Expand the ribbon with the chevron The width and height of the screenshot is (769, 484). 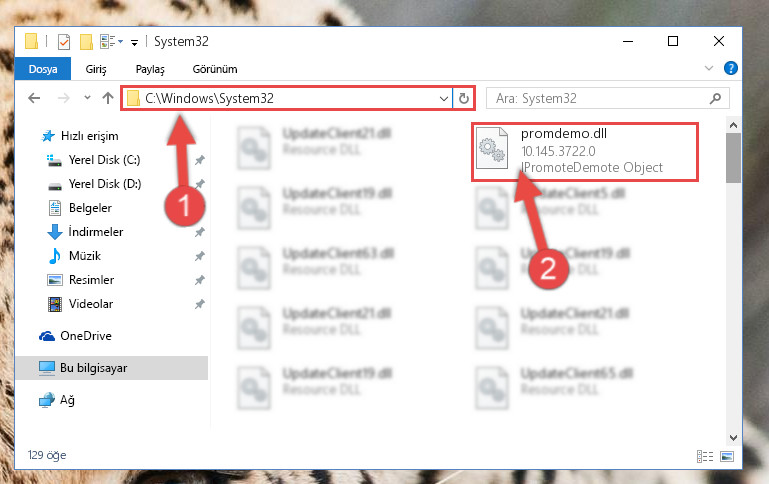point(709,68)
